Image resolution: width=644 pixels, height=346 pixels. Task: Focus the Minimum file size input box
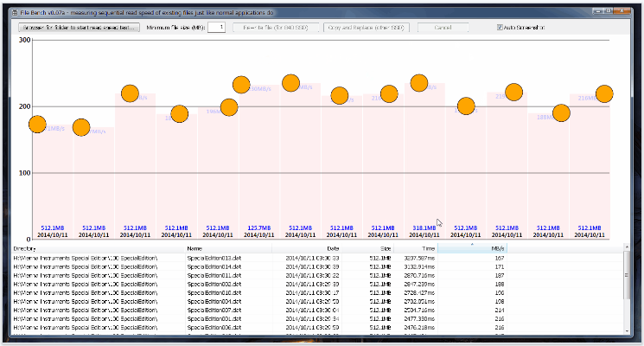(x=216, y=28)
